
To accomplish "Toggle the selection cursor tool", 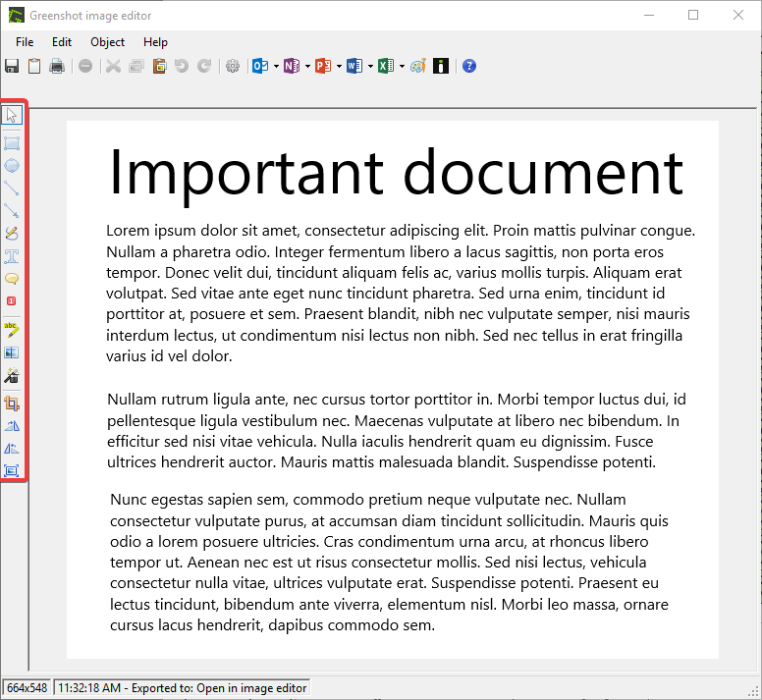I will pyautogui.click(x=12, y=116).
